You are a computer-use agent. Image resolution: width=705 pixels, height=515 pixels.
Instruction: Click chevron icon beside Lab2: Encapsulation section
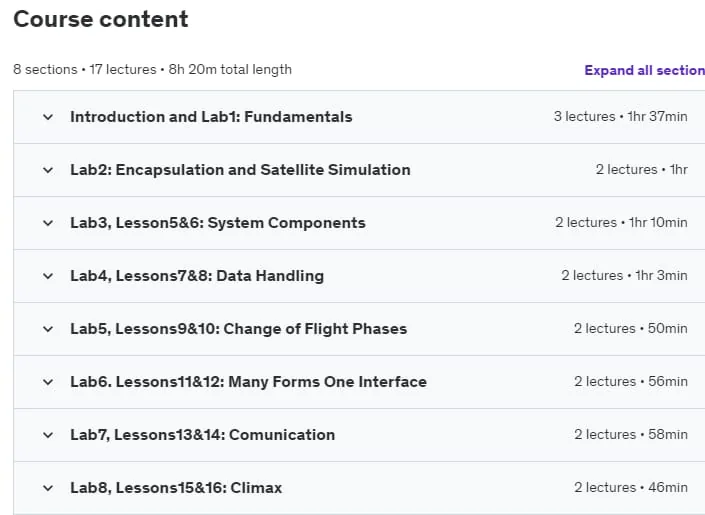pos(48,170)
